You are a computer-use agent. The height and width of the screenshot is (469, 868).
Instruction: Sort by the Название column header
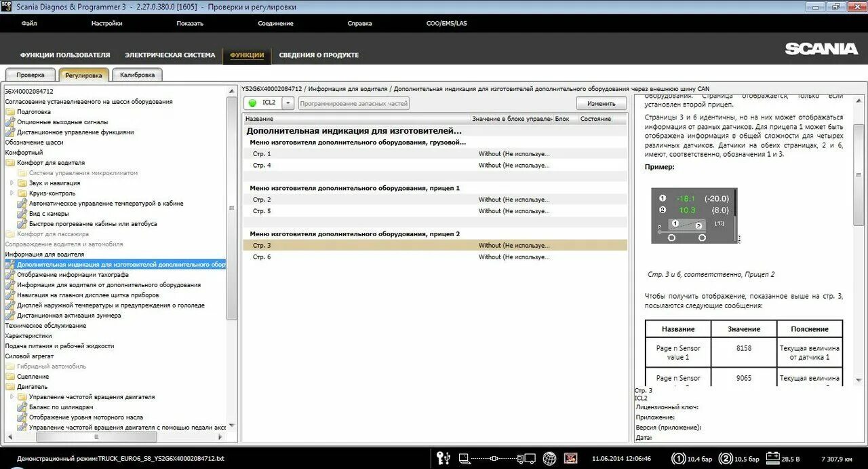click(357, 119)
